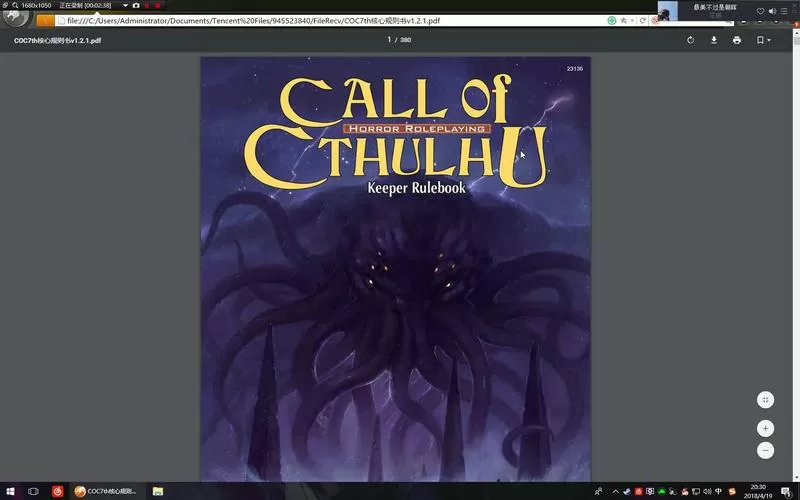Open the tray volume control
This screenshot has height=500, width=800.
pyautogui.click(x=707, y=492)
